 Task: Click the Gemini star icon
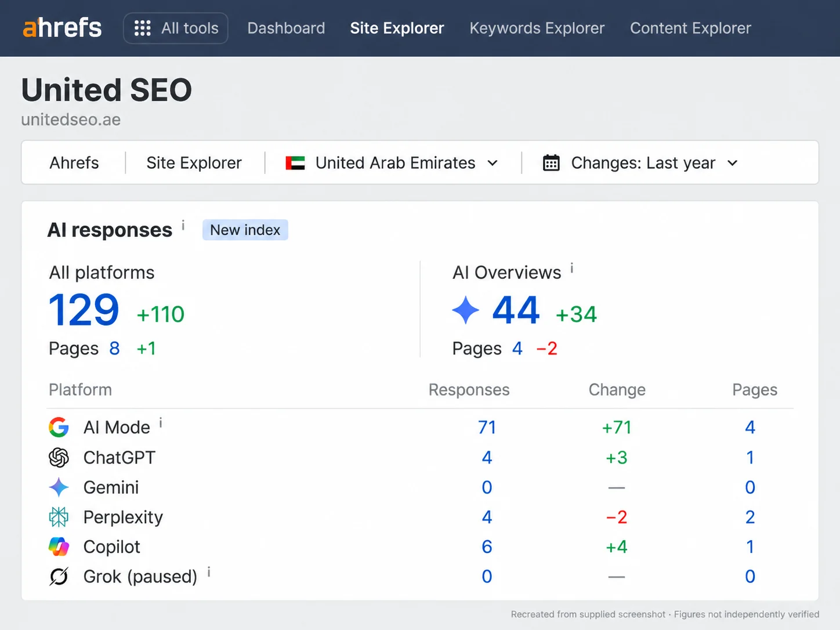pyautogui.click(x=59, y=487)
